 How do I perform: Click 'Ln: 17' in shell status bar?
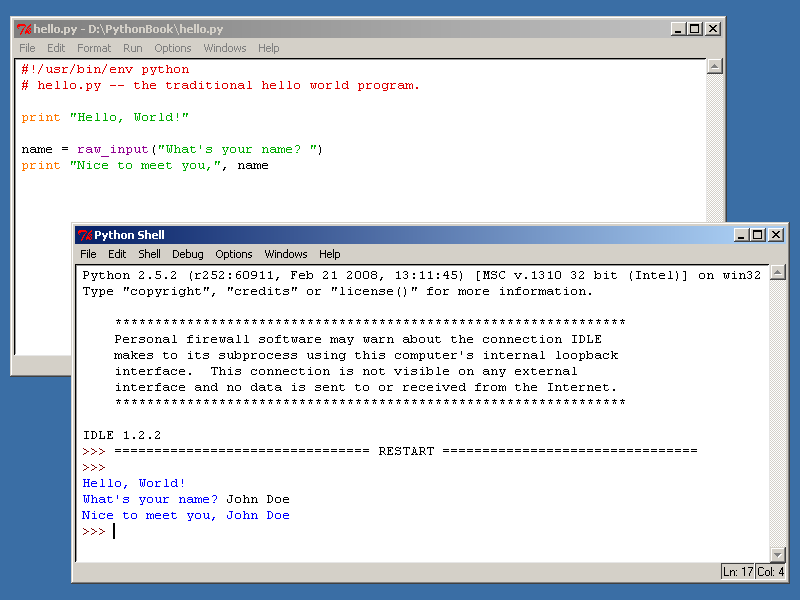[x=738, y=572]
